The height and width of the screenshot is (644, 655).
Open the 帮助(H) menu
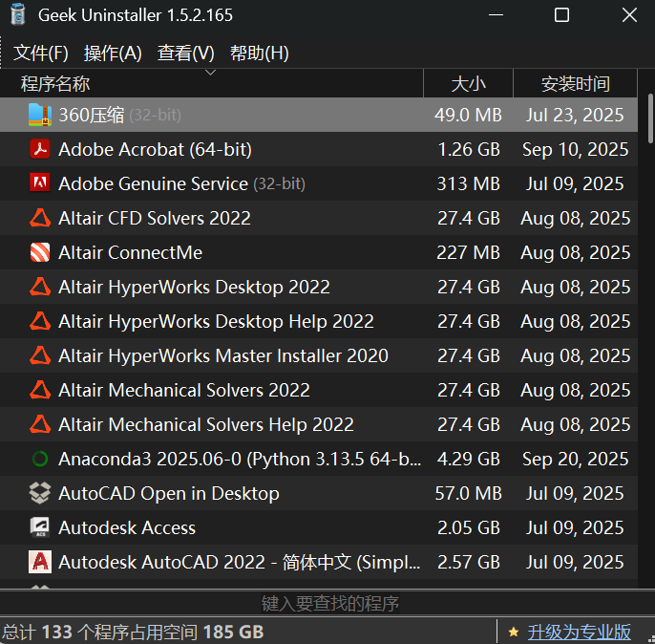(x=260, y=54)
